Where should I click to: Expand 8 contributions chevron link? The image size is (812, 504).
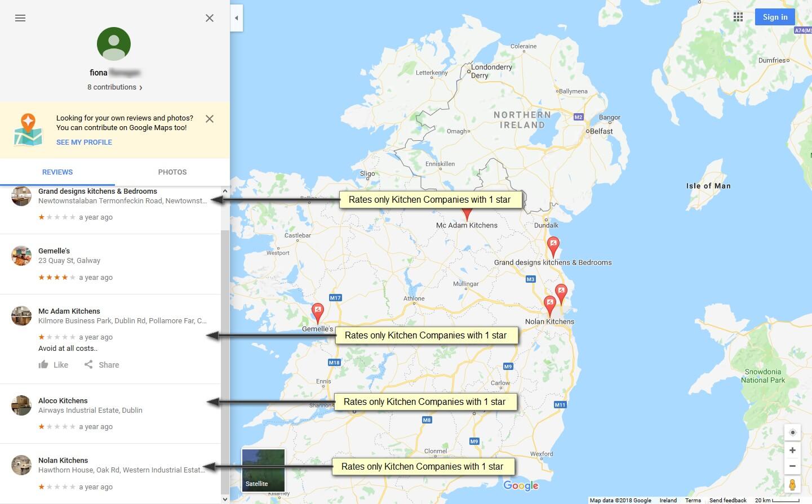[x=115, y=87]
